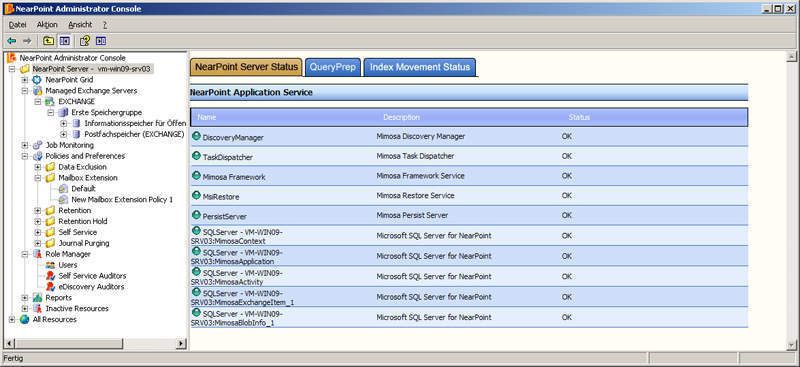
Task: Click the Role Manager tree icon
Action: pyautogui.click(x=37, y=254)
